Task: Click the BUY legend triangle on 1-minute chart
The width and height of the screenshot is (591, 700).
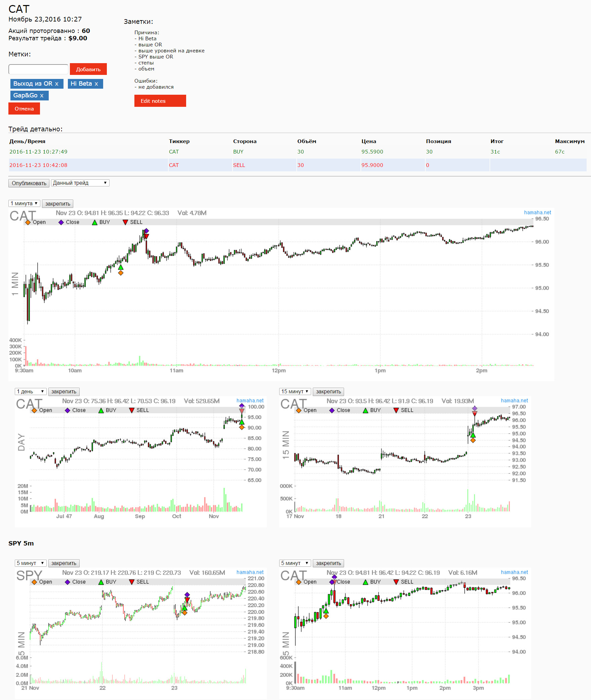Action: coord(95,222)
